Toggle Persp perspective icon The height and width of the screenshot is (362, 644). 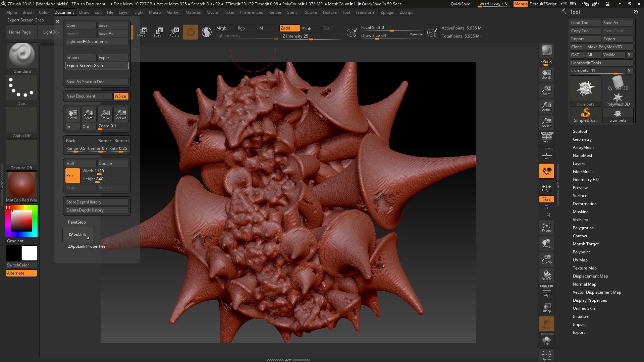[x=546, y=137]
